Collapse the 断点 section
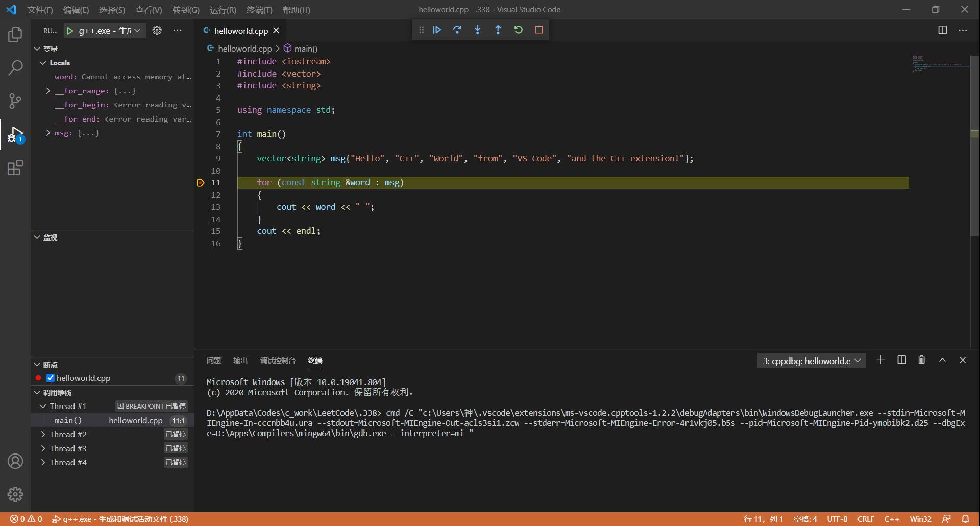 37,365
